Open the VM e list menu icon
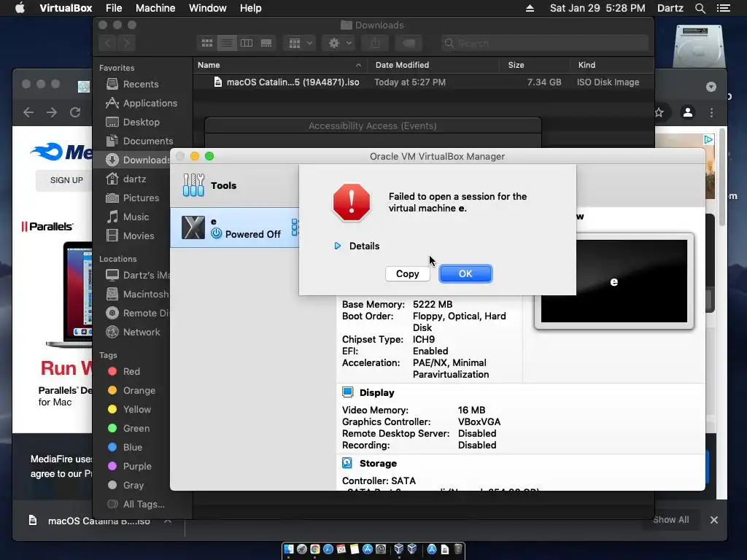747x560 pixels. click(295, 227)
